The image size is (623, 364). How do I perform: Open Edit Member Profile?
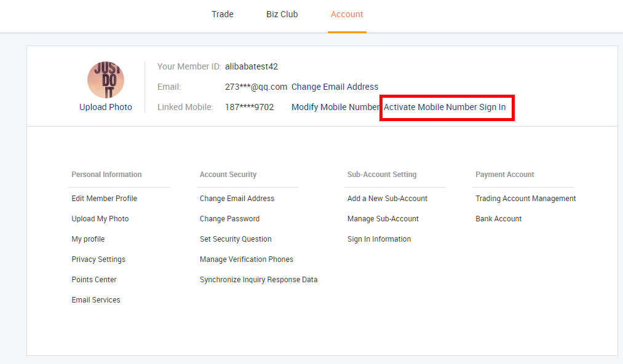click(x=104, y=198)
